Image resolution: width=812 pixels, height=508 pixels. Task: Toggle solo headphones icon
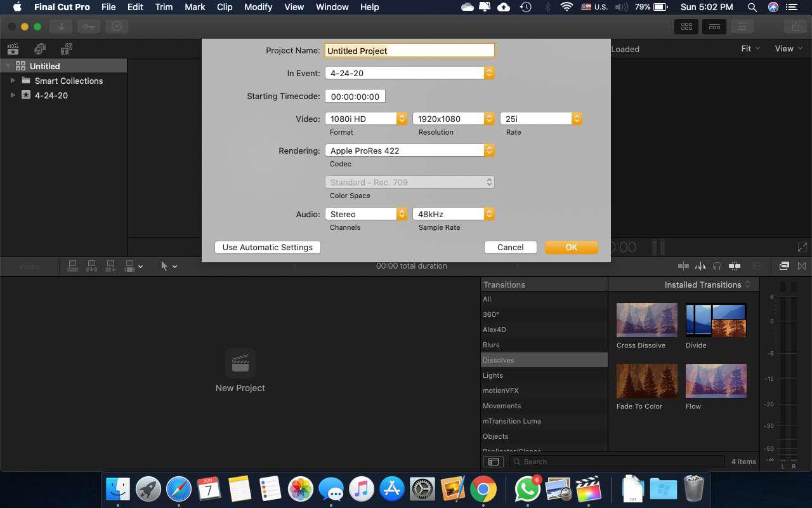717,267
